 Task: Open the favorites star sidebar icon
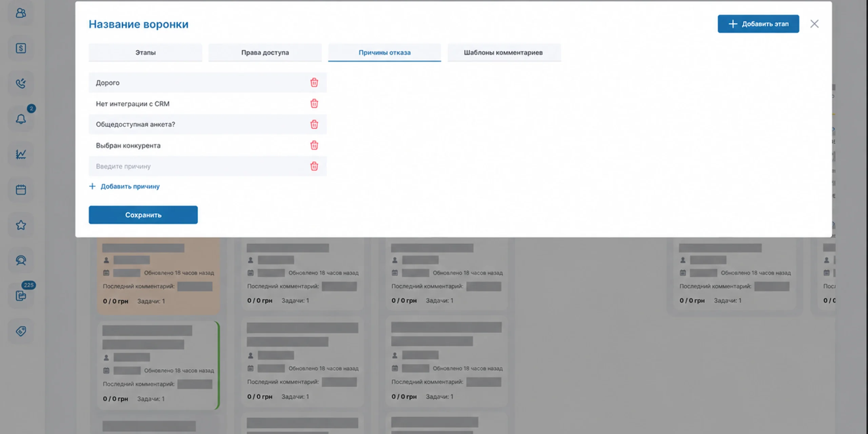[x=21, y=225]
